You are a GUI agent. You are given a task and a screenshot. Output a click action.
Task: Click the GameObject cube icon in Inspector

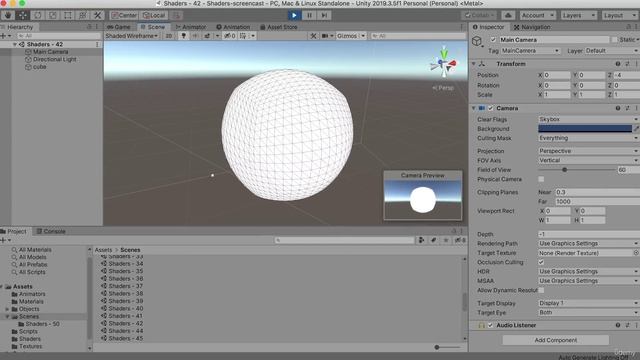click(477, 41)
